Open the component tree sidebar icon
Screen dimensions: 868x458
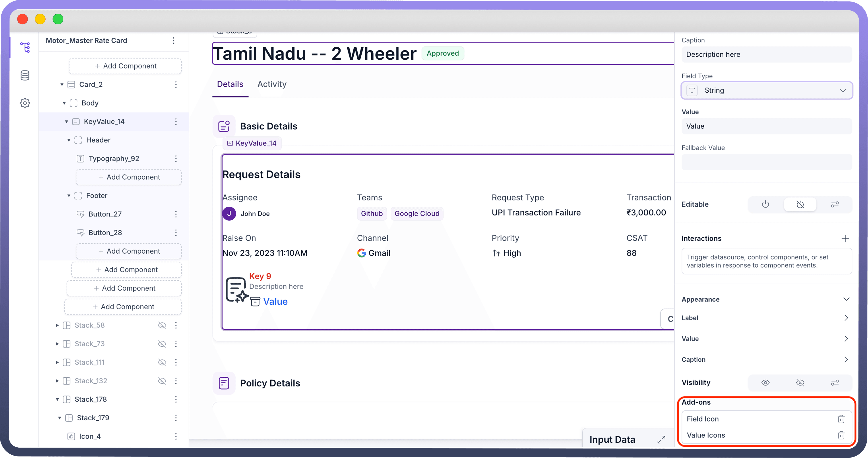click(25, 48)
